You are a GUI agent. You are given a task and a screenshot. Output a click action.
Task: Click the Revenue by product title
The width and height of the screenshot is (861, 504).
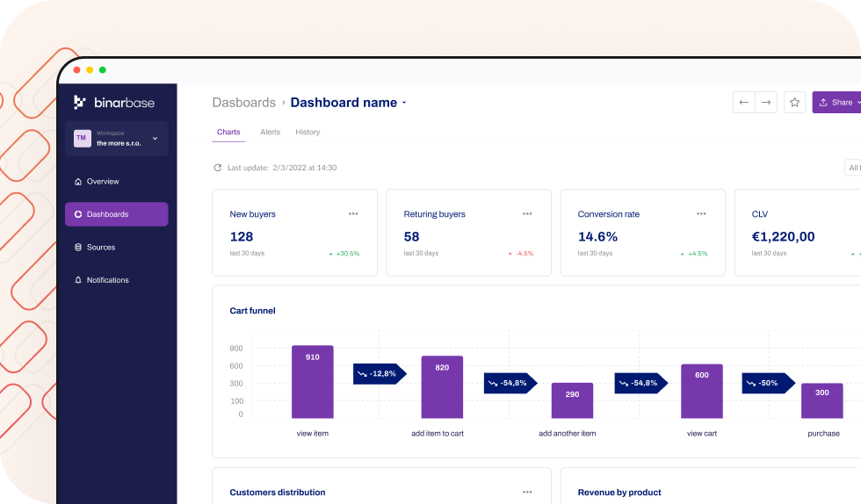619,493
